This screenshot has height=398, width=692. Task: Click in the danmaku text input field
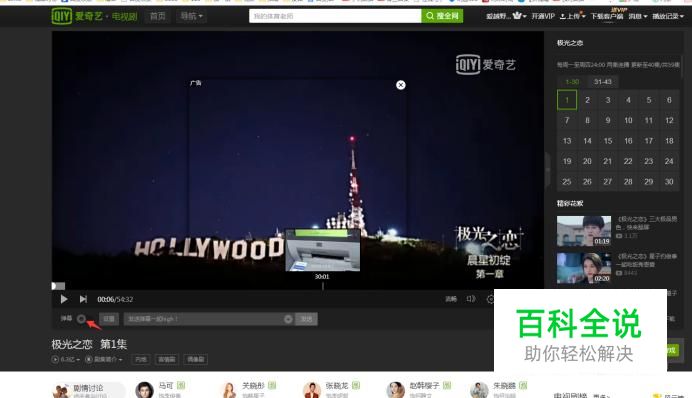point(204,319)
